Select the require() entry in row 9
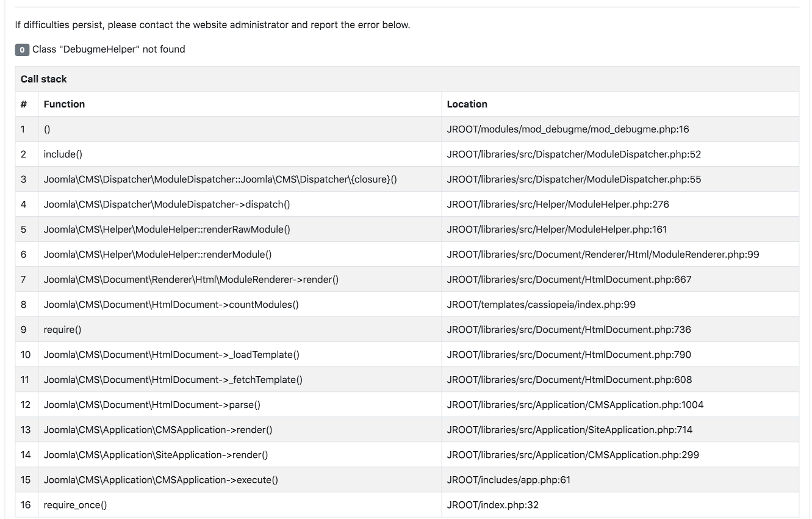The height and width of the screenshot is (519, 812). [x=63, y=329]
